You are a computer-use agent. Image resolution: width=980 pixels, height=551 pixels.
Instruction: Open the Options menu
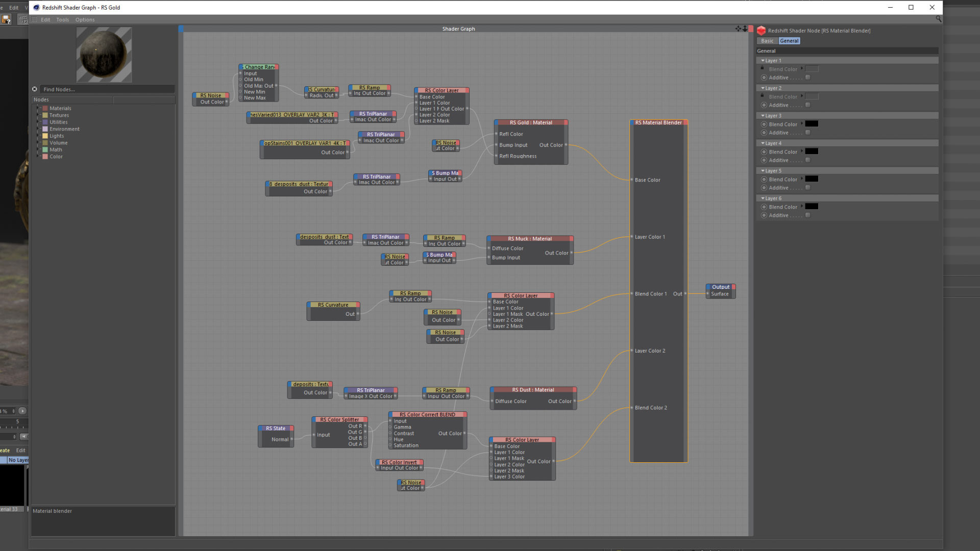point(85,19)
